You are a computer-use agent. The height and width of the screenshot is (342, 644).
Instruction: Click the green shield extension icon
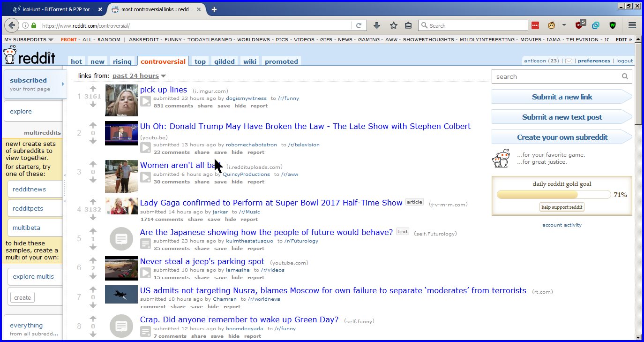(613, 25)
